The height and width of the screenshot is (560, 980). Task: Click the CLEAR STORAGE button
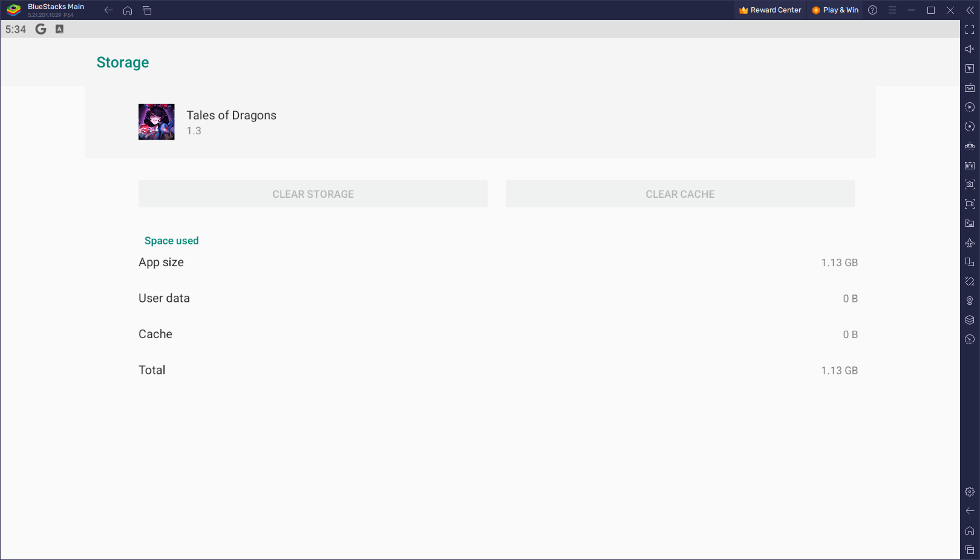tap(313, 194)
